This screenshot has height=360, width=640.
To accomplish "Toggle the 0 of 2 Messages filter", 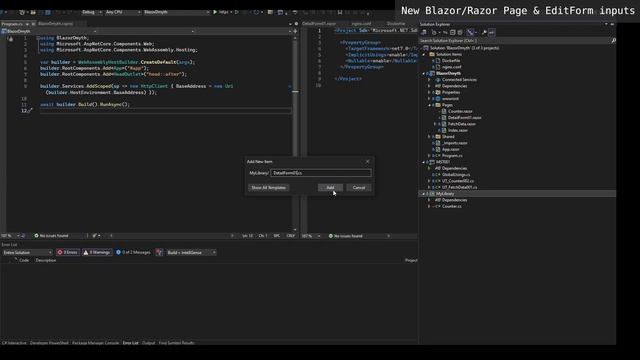I will pyautogui.click(x=133, y=253).
